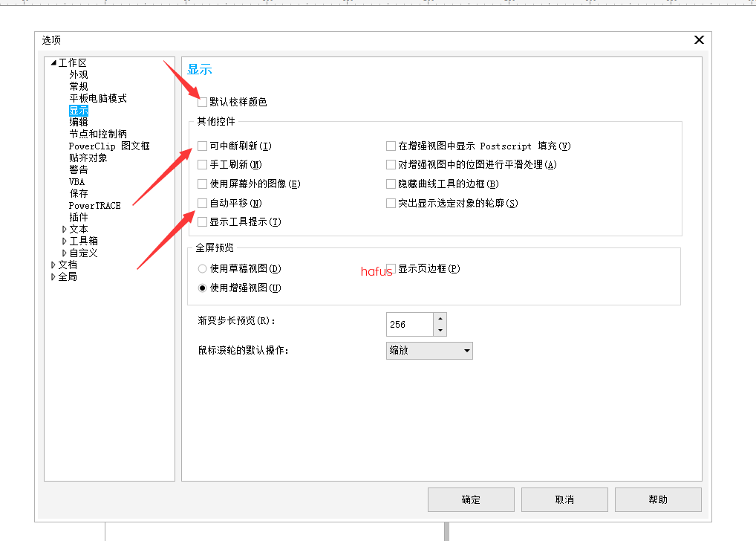Screen dimensions: 756x541
Task: Select the 文档 tree label
Action: [x=68, y=265]
